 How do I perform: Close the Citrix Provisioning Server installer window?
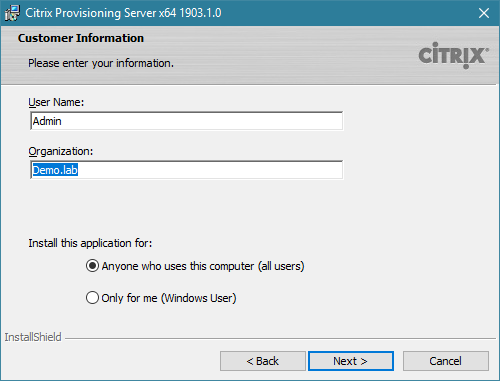pos(484,13)
